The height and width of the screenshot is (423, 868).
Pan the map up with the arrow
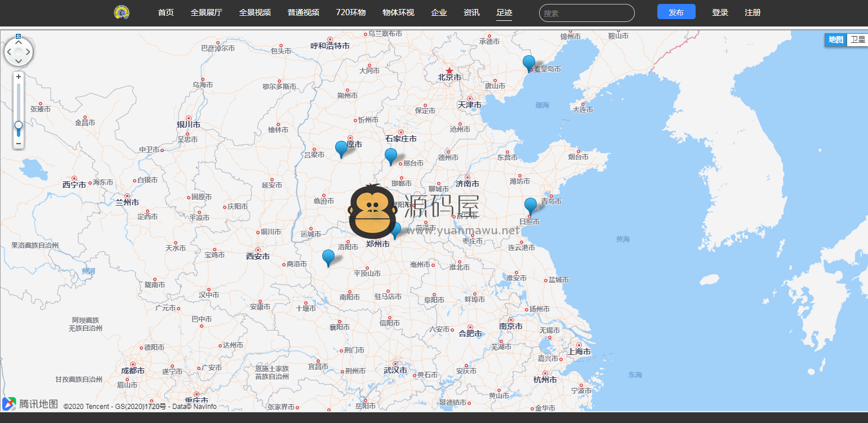point(19,43)
